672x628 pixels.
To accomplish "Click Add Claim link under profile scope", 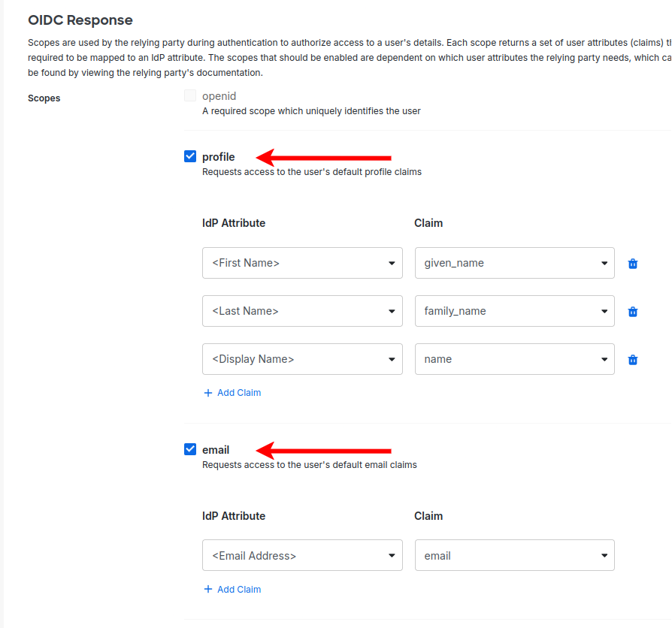I will pyautogui.click(x=238, y=393).
